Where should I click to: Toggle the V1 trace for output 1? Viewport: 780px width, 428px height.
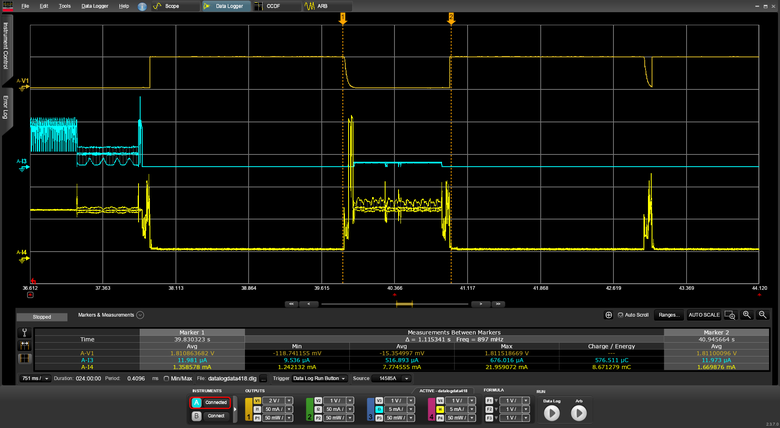[257, 401]
